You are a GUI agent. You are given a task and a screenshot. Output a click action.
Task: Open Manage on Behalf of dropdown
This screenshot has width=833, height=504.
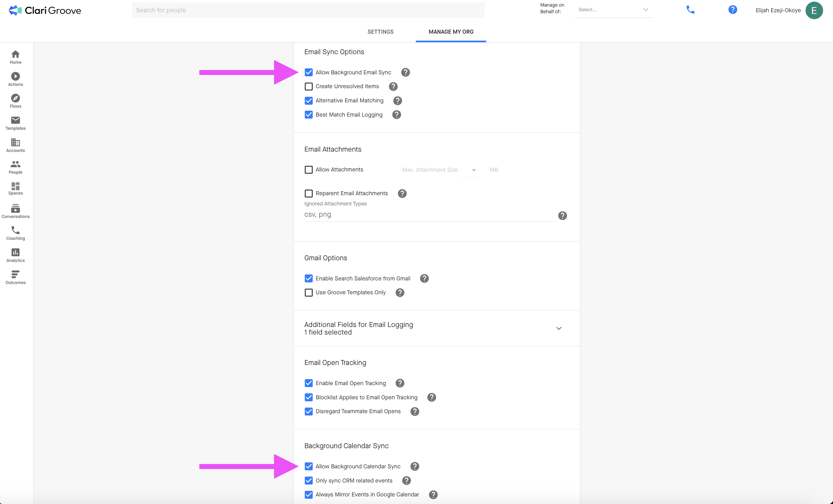(614, 10)
